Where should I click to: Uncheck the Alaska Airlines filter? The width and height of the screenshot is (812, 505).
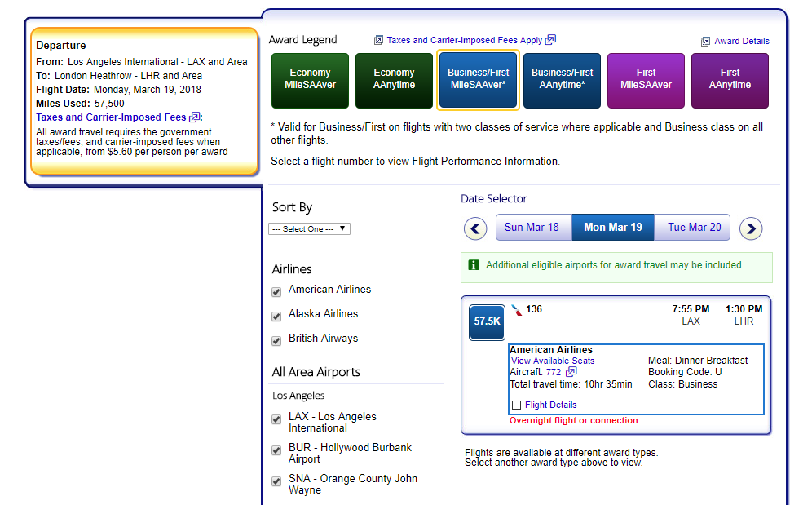[x=276, y=315]
